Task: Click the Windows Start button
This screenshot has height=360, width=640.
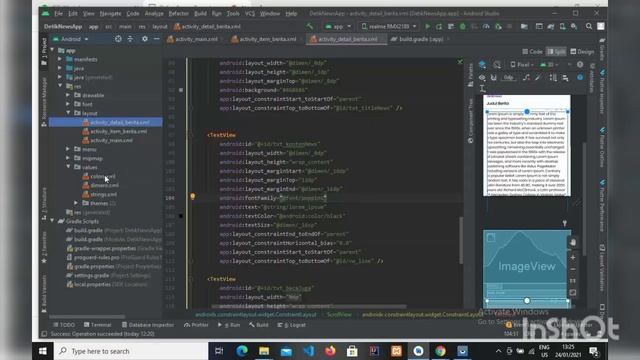Action: (x=42, y=351)
